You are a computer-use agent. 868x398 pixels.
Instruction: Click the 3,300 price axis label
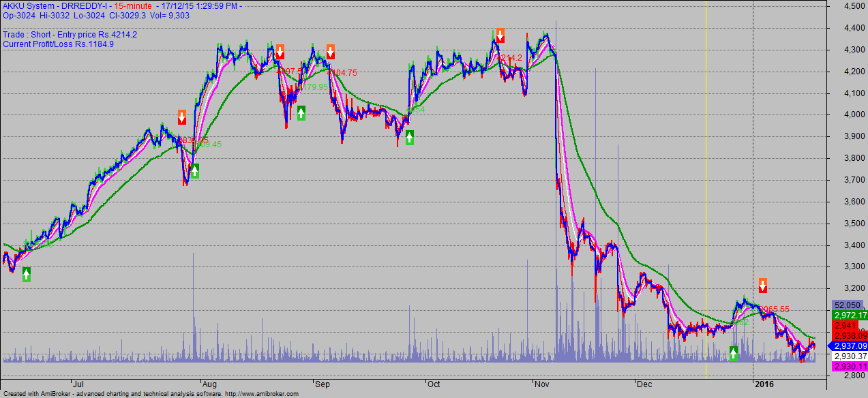[854, 267]
